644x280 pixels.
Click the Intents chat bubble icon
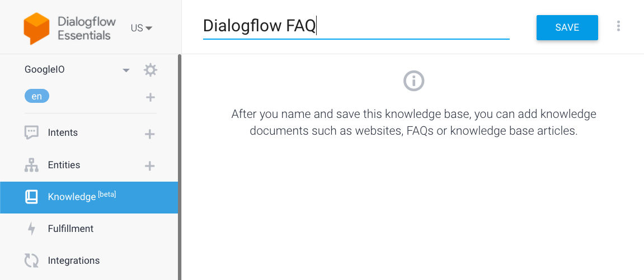point(31,133)
